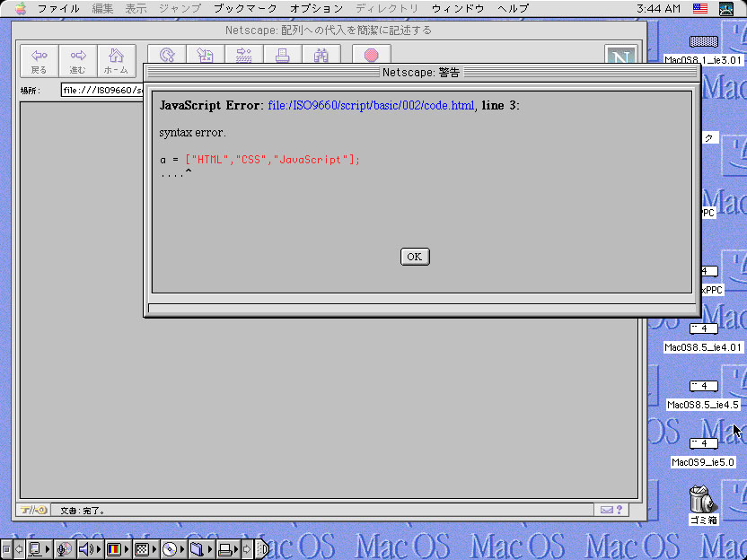Open the monitor color depth Control Strip module
747x560 pixels.
coord(118,549)
